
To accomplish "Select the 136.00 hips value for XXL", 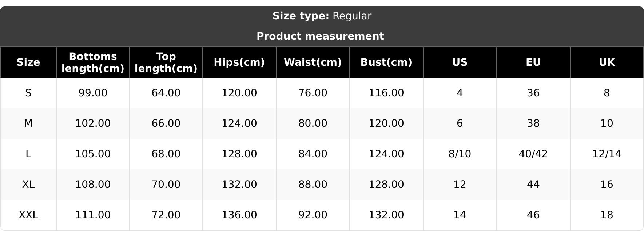I will [x=239, y=215].
